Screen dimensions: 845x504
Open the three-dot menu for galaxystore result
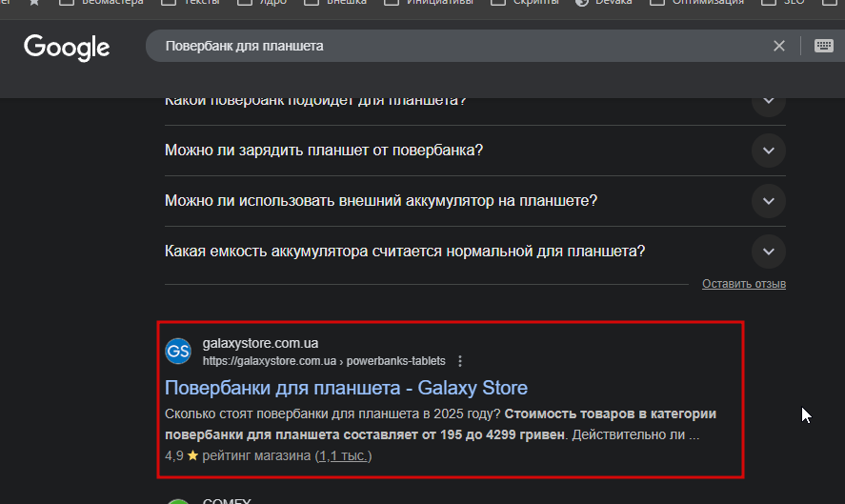click(460, 361)
